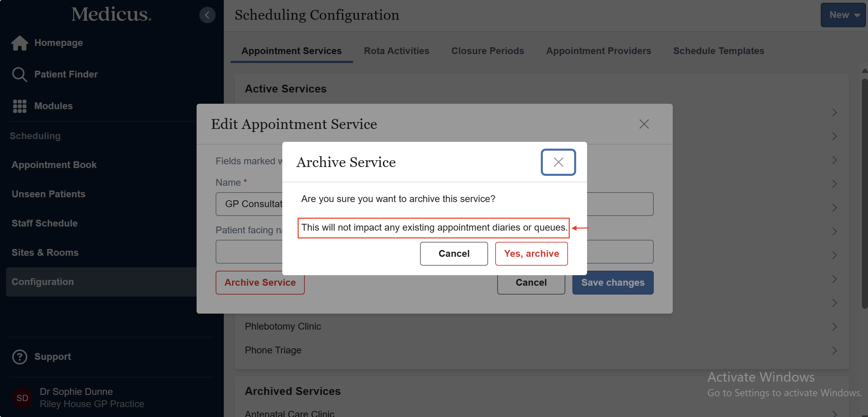Switch to the Rota Activities tab
Screen dimensions: 868x417
pyautogui.click(x=396, y=51)
